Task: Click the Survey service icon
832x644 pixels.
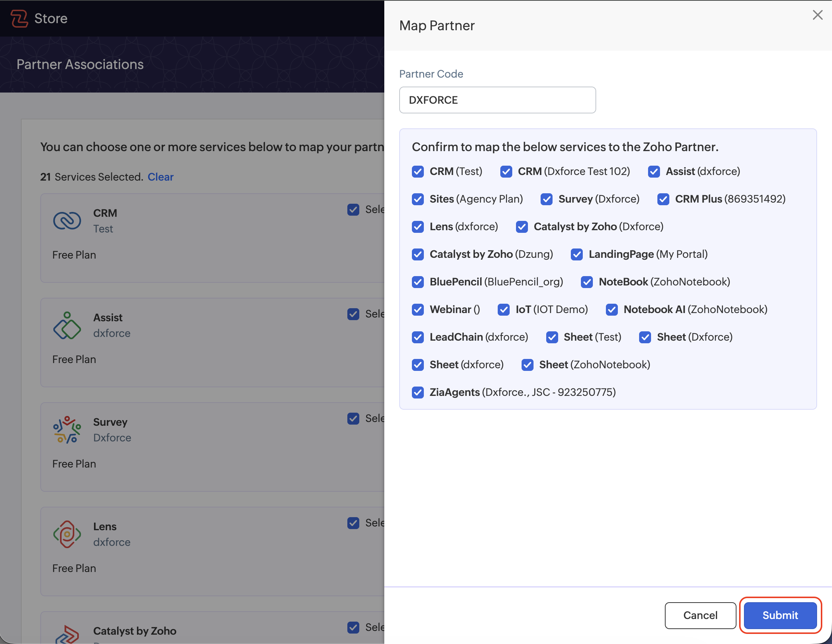Action: point(67,429)
